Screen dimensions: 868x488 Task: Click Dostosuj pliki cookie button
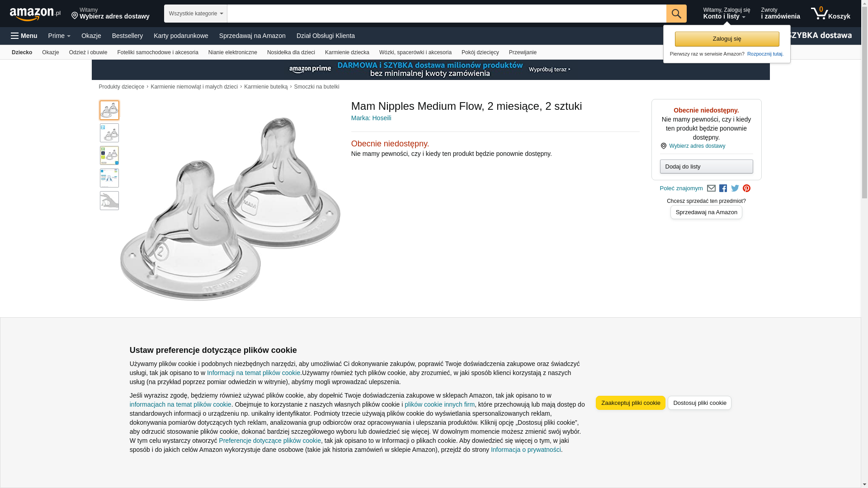pyautogui.click(x=699, y=403)
